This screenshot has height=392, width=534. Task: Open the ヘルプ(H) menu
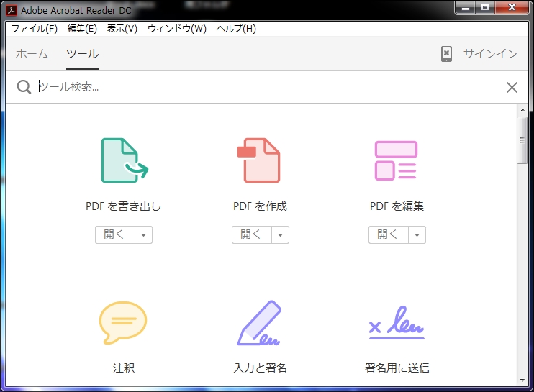[x=236, y=29]
